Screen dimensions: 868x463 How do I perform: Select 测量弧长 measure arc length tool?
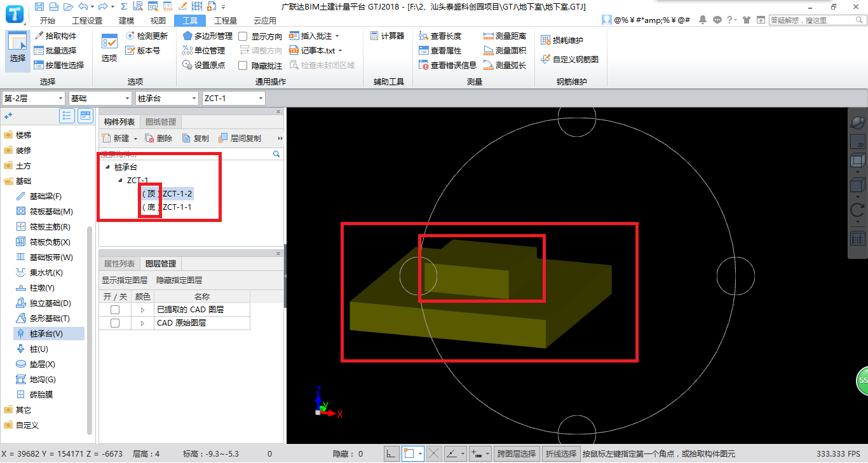tap(505, 65)
